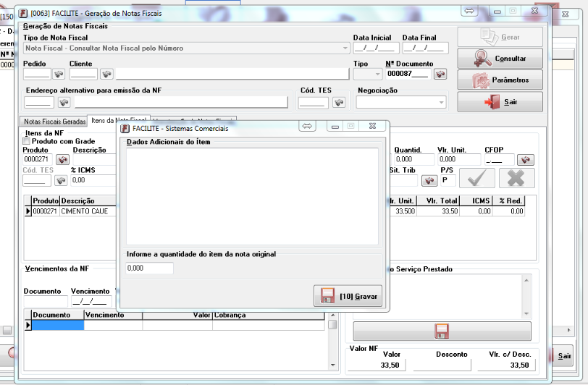Open the Parâmetros button
This screenshot has width=588, height=385.
tap(500, 80)
